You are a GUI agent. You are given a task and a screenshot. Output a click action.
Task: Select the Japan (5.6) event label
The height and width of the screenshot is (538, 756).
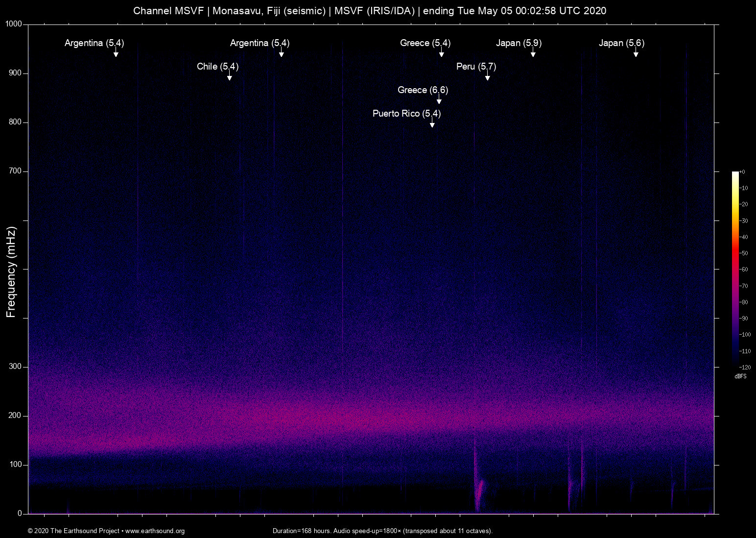[621, 43]
